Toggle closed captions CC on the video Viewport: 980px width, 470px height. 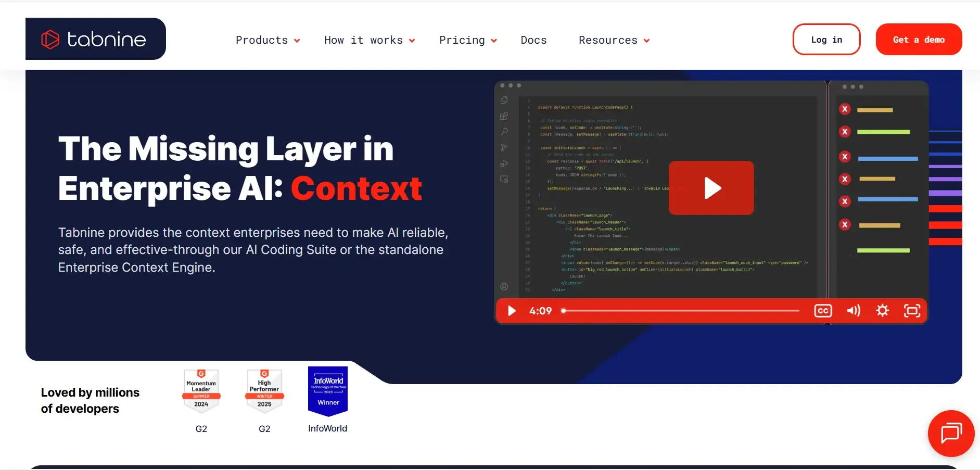[x=823, y=311]
